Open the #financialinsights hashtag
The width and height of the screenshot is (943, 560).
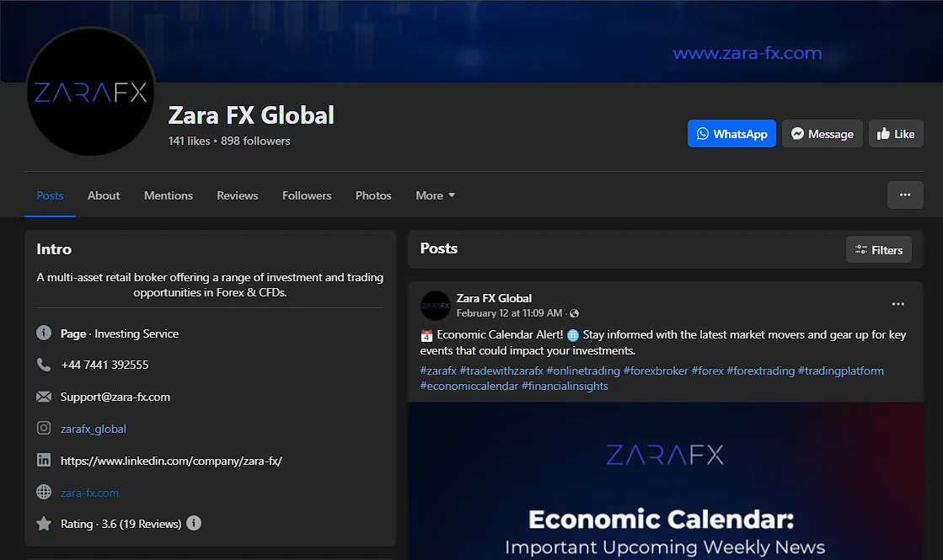(565, 386)
